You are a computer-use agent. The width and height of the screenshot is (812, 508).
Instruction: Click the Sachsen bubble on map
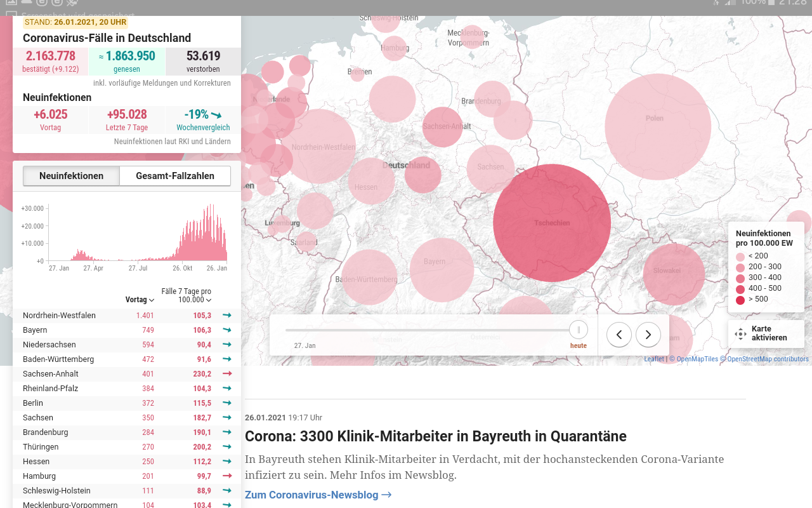(490, 169)
